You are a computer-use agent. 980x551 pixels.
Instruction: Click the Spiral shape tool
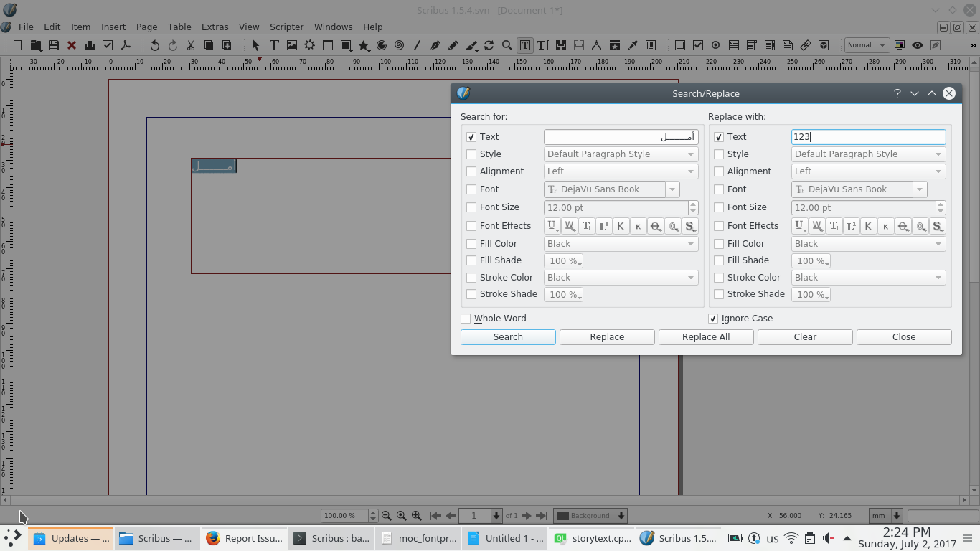click(400, 45)
